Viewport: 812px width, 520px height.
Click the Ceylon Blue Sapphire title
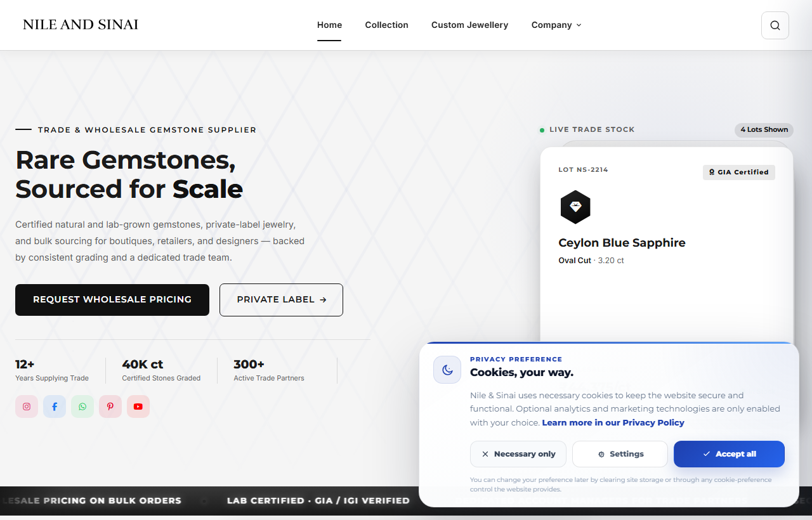(622, 242)
